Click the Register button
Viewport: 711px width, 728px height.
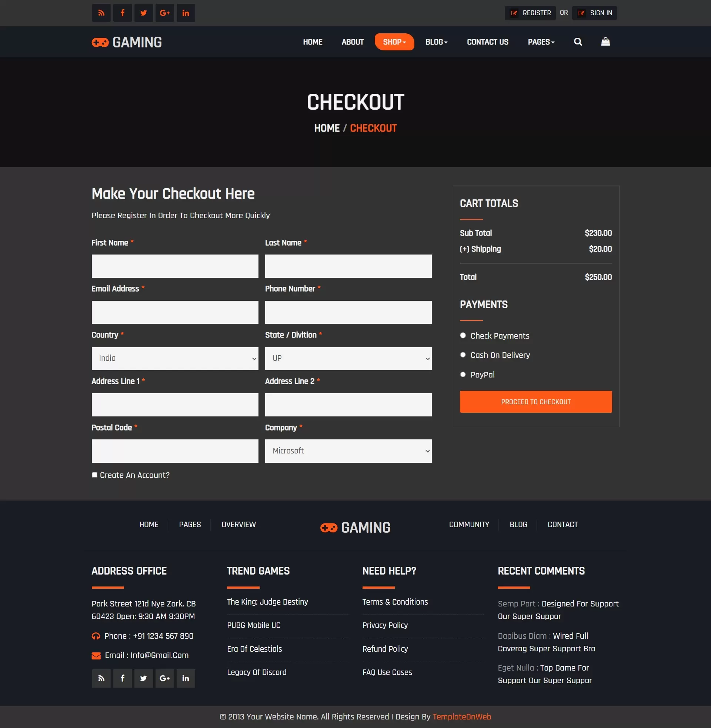click(530, 13)
